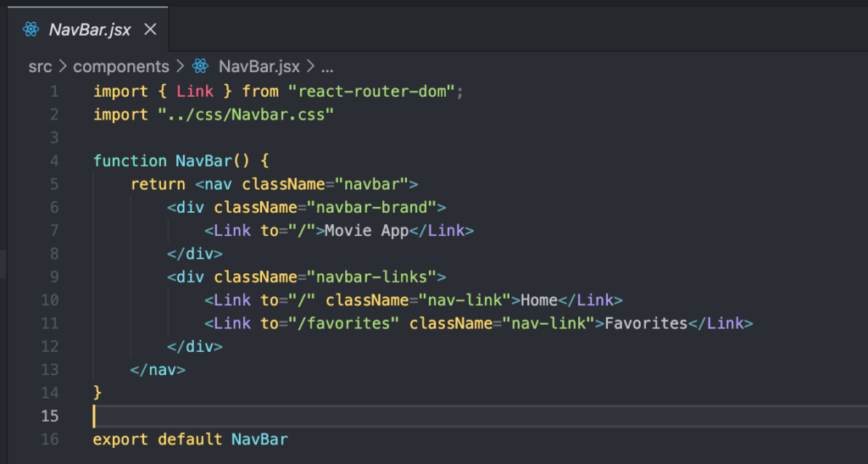
Task: Open the src breadcrumb folder
Action: tap(40, 66)
